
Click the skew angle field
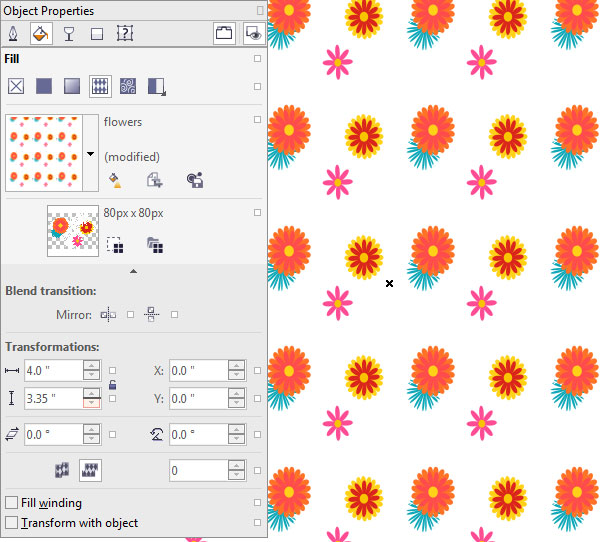54,434
